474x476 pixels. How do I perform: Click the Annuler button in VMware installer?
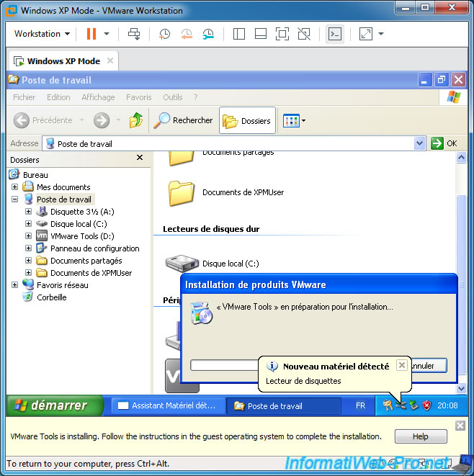click(429, 366)
